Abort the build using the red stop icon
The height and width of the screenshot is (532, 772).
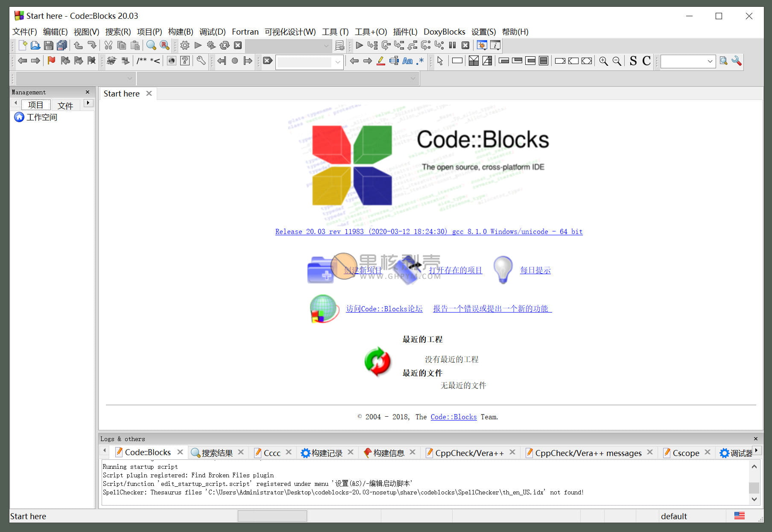238,45
